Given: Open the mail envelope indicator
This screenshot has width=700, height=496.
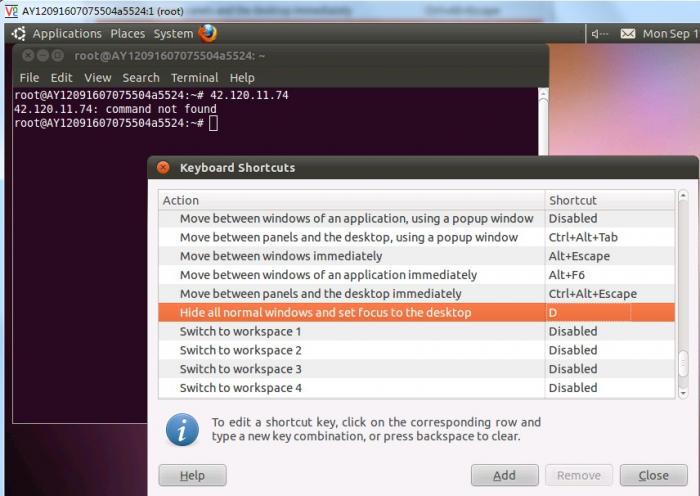Looking at the screenshot, I should point(628,34).
